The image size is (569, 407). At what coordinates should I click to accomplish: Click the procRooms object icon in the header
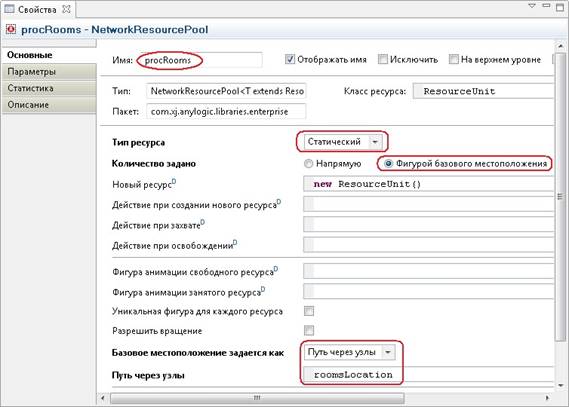pyautogui.click(x=11, y=29)
